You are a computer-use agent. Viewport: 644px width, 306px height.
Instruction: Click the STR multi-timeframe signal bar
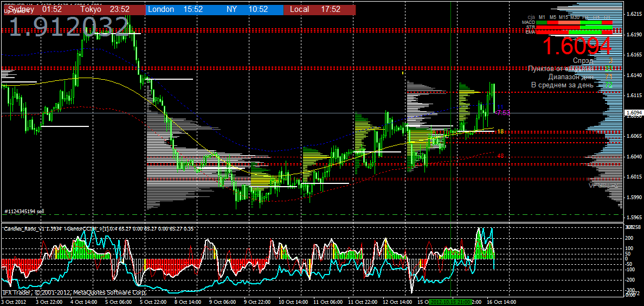574,27
